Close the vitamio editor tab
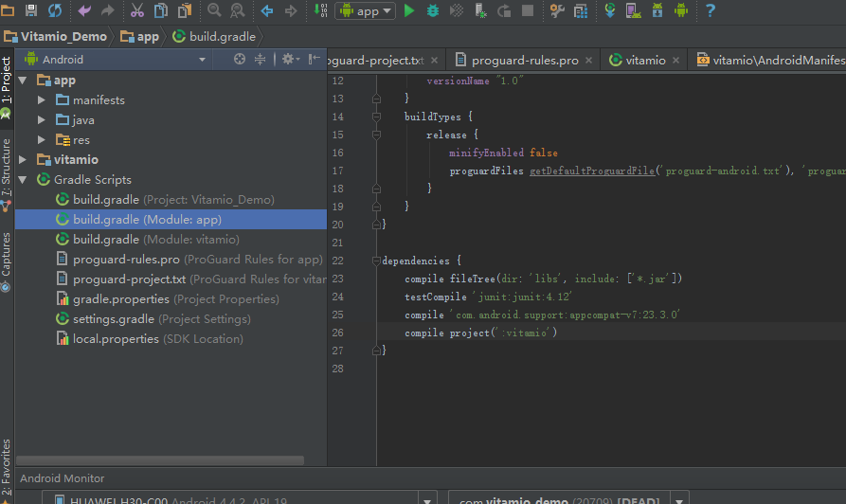Viewport: 846px width, 504px height. (x=675, y=61)
